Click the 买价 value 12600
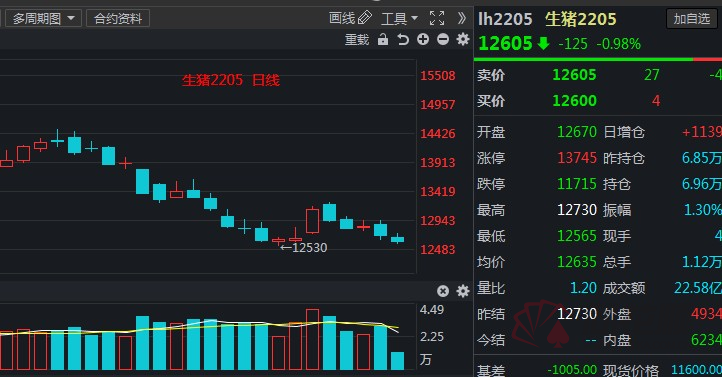 pyautogui.click(x=574, y=100)
